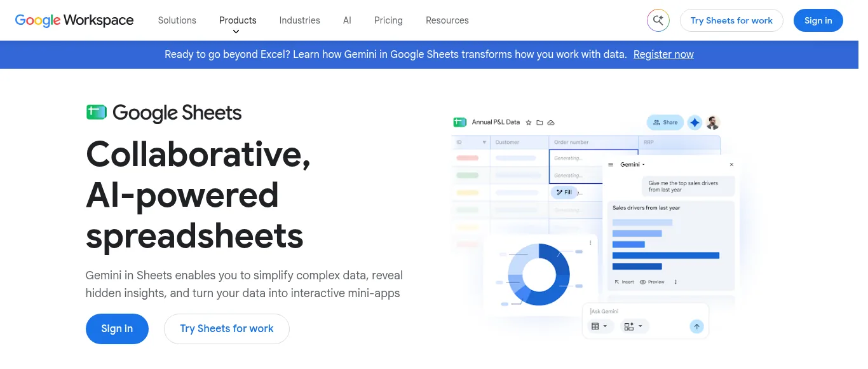Click the blue Sign in button under the headline
The image size is (868, 369).
coord(117,329)
